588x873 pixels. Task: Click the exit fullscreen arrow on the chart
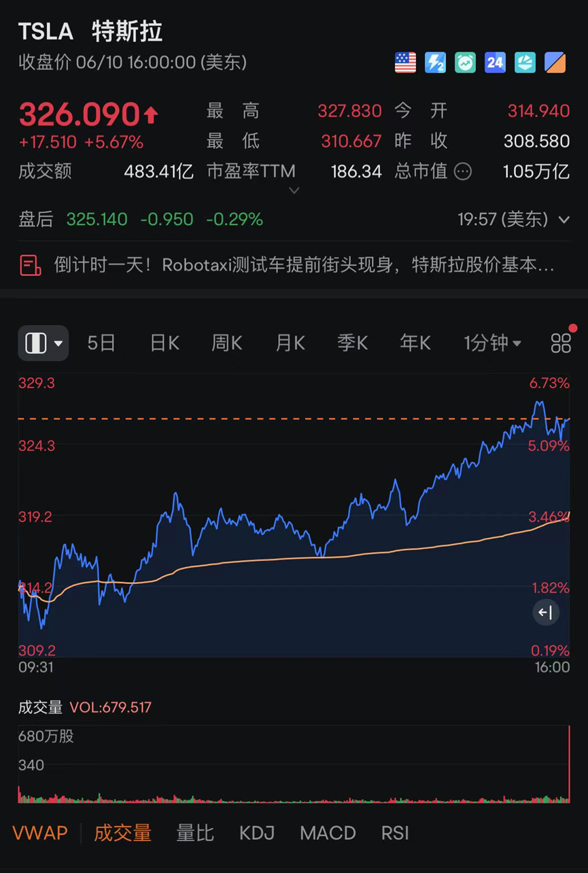[x=546, y=613]
